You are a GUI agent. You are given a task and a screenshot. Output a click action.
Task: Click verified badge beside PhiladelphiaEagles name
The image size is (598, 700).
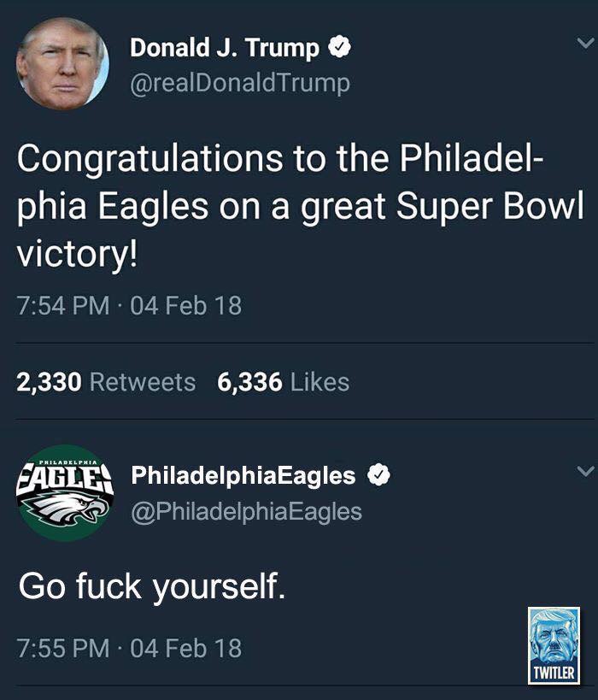point(377,476)
